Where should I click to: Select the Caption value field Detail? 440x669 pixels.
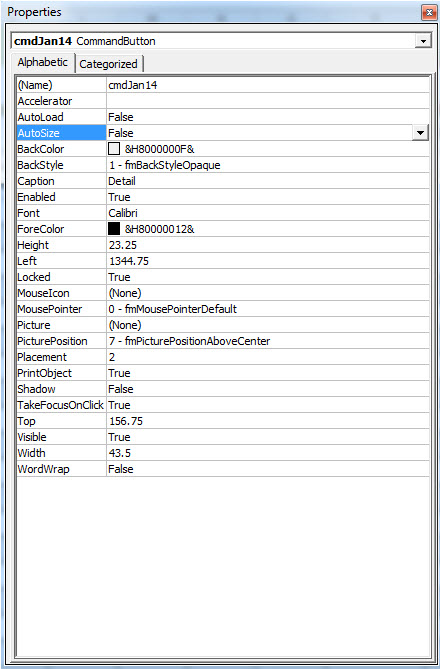click(268, 181)
